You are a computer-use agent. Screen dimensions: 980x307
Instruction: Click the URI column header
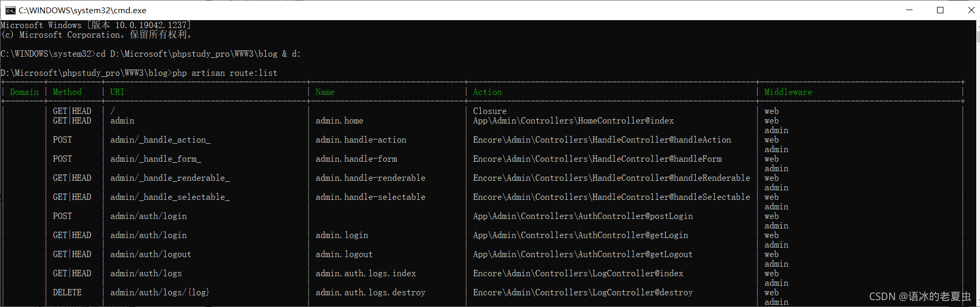pyautogui.click(x=117, y=92)
